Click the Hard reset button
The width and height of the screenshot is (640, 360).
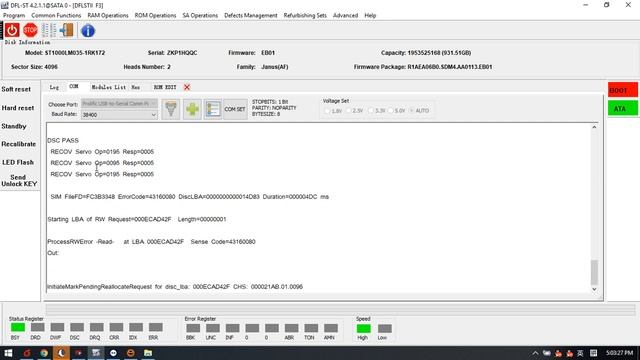pyautogui.click(x=18, y=108)
